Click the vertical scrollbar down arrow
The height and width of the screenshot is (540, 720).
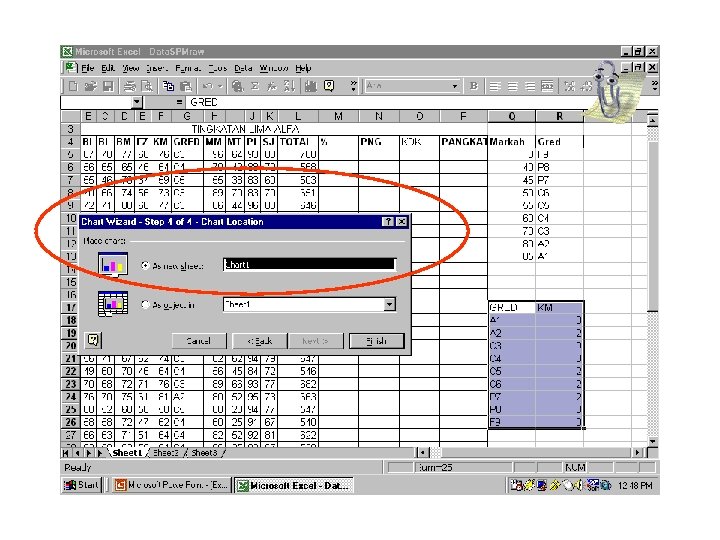click(x=652, y=441)
